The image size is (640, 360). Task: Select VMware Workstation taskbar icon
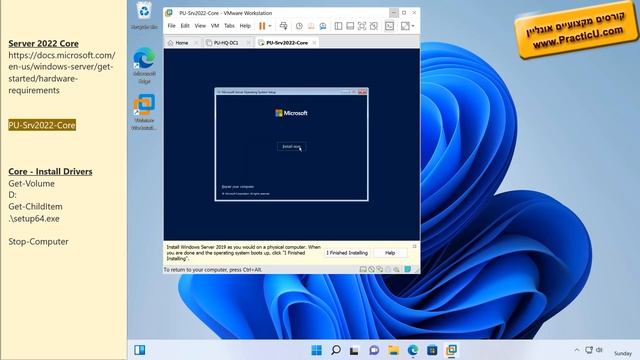451,350
